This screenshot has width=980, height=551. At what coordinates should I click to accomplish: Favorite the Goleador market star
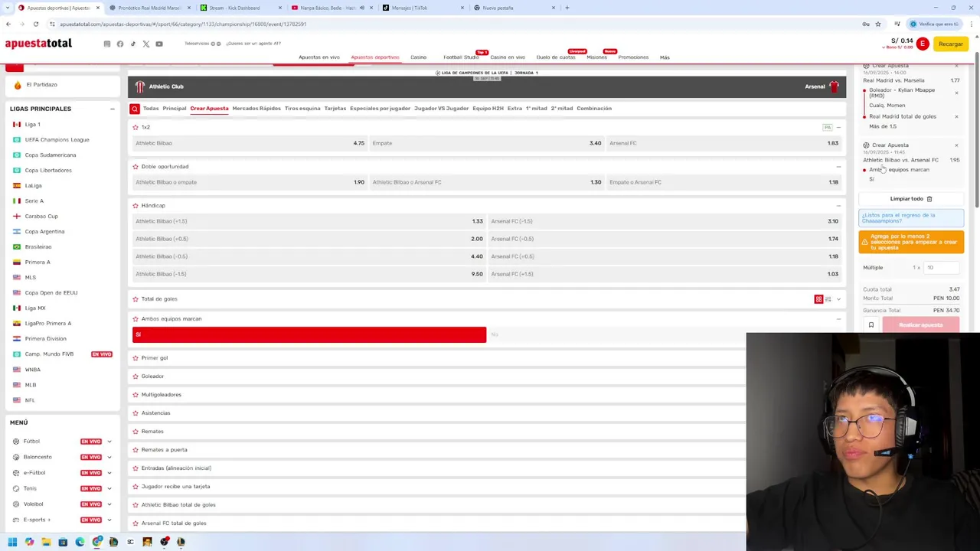(136, 377)
